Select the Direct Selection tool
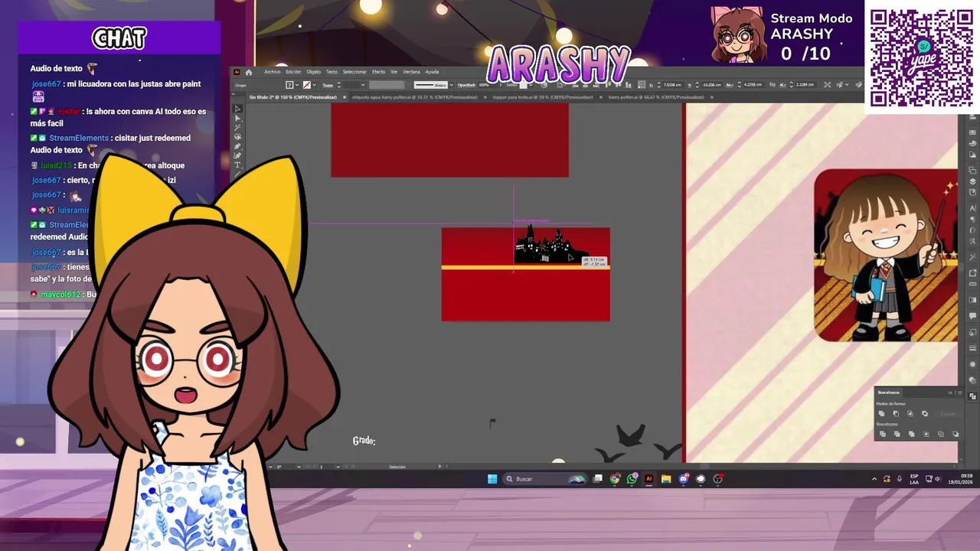The image size is (980, 551). coord(237,118)
